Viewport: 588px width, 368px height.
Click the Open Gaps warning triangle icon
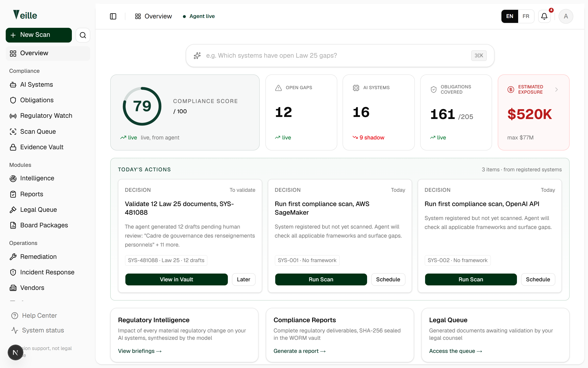278,88
